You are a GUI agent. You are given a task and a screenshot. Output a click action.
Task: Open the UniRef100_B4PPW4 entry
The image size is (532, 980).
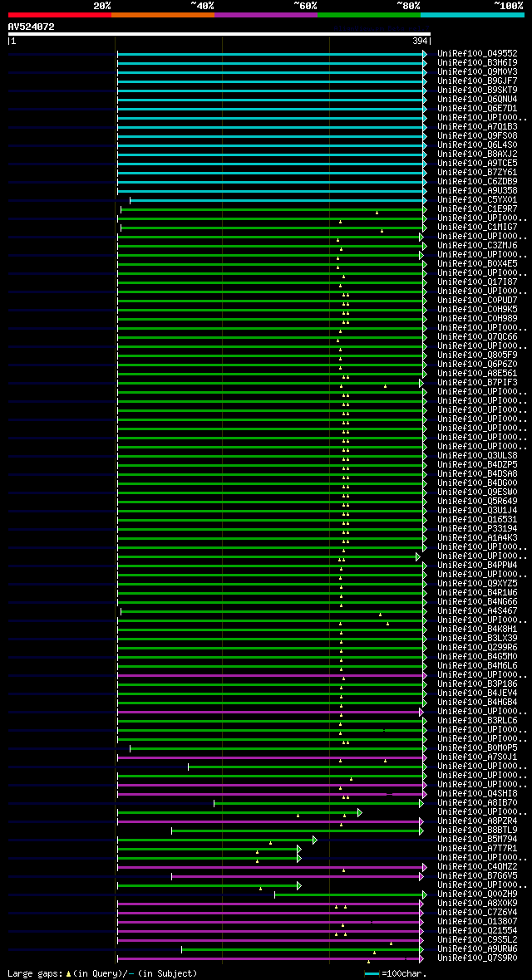tap(477, 565)
